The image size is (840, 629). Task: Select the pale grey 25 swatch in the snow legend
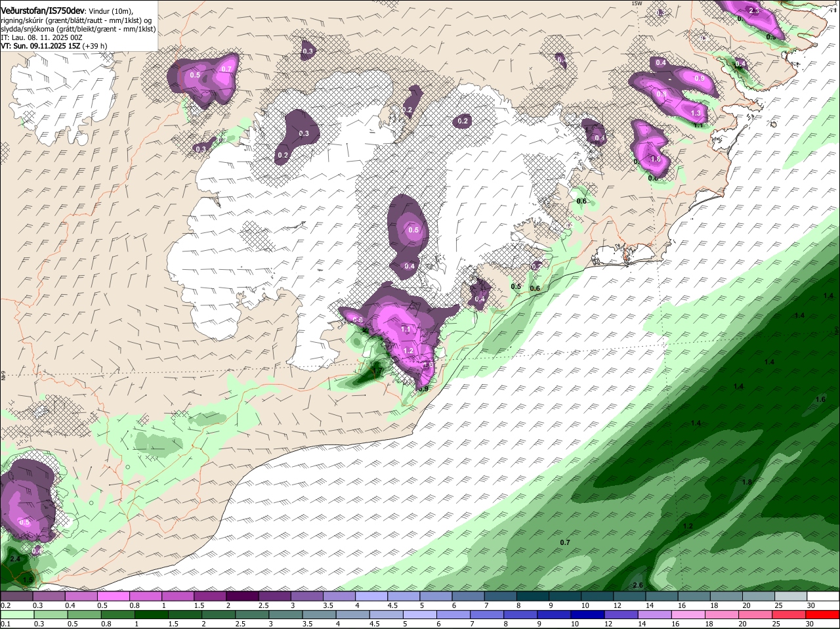tap(791, 596)
